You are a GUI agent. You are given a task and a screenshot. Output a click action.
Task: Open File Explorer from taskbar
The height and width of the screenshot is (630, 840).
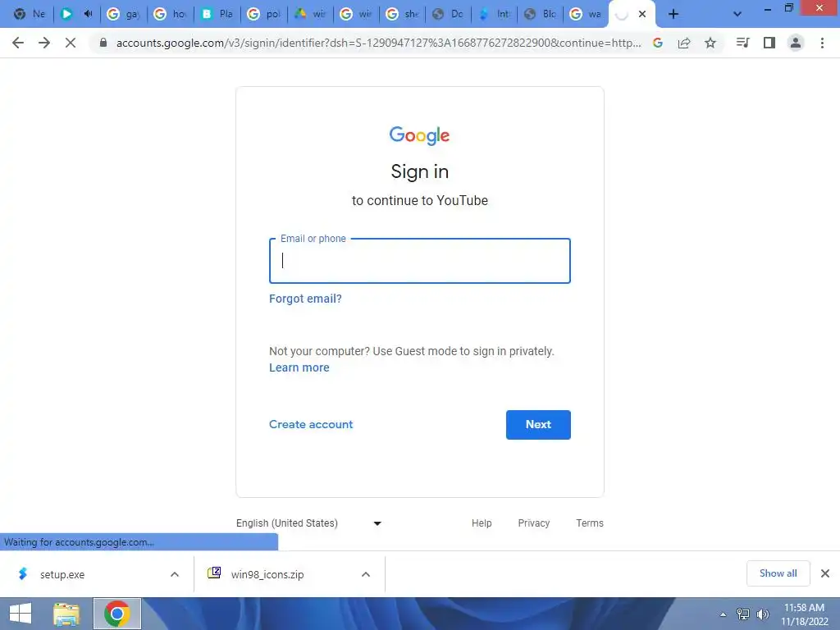tap(66, 614)
